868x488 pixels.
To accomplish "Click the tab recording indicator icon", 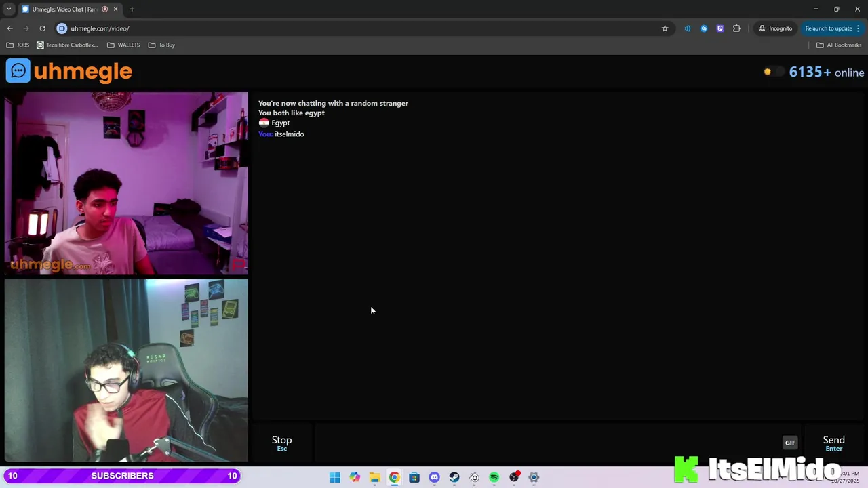I will pos(104,9).
